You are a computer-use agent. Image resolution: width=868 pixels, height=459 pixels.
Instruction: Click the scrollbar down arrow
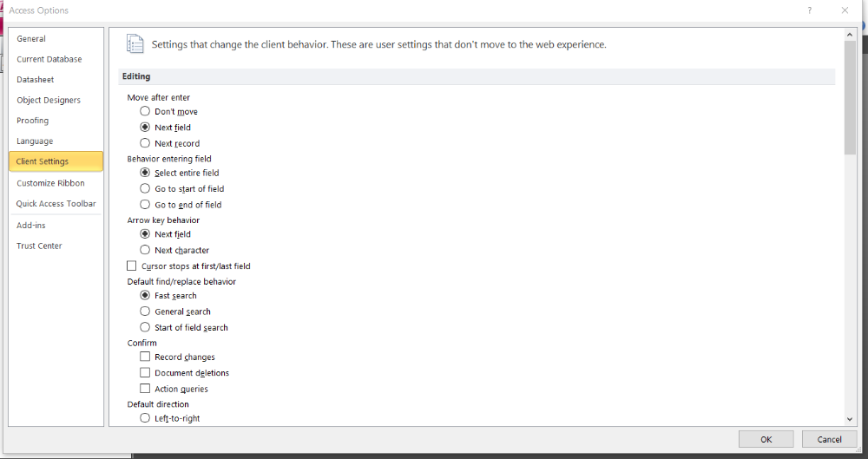(850, 418)
